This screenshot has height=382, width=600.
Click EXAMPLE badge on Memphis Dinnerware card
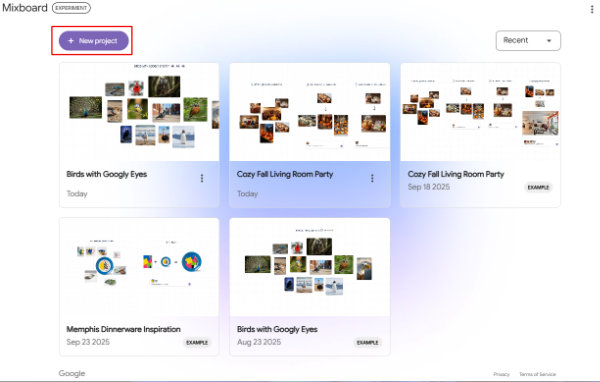click(x=197, y=343)
